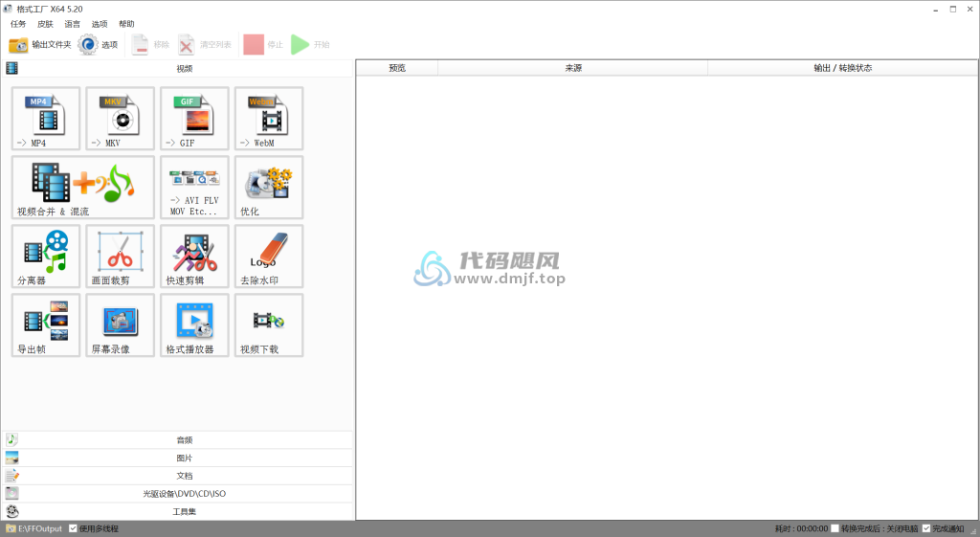Open 视频合并 & 混流 video merge tool
This screenshot has height=537, width=980.
[83, 187]
